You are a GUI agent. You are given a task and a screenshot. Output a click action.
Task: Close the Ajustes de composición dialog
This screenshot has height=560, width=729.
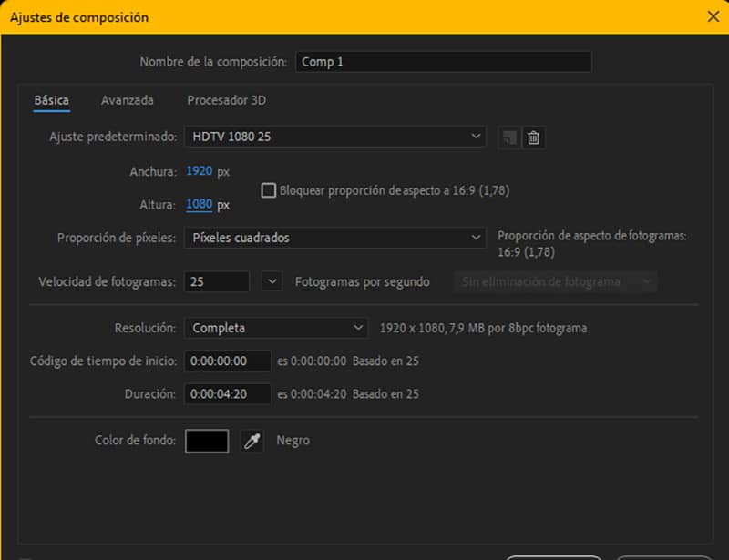713,16
